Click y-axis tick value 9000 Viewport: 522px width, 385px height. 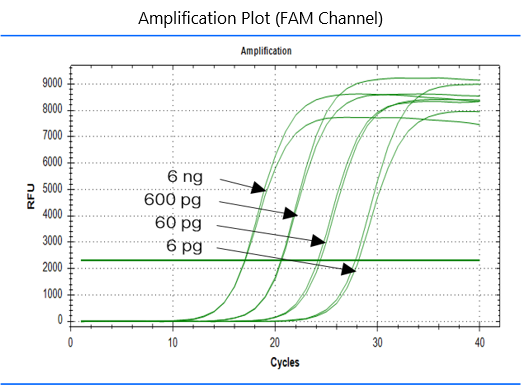52,83
